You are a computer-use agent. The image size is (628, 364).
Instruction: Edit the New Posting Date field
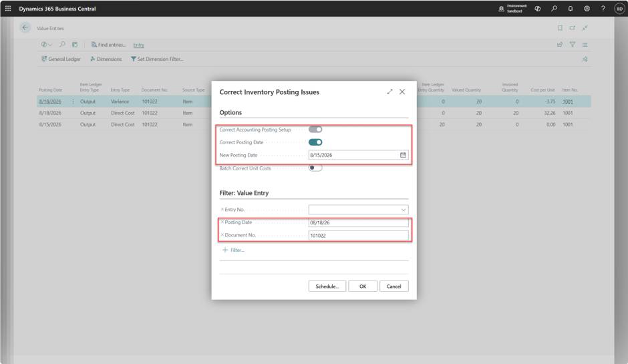click(x=354, y=155)
